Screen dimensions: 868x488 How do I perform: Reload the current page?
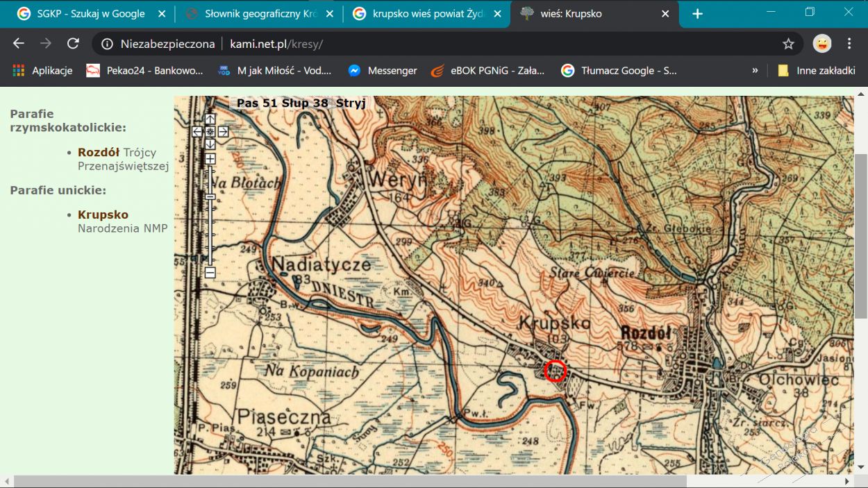(73, 44)
